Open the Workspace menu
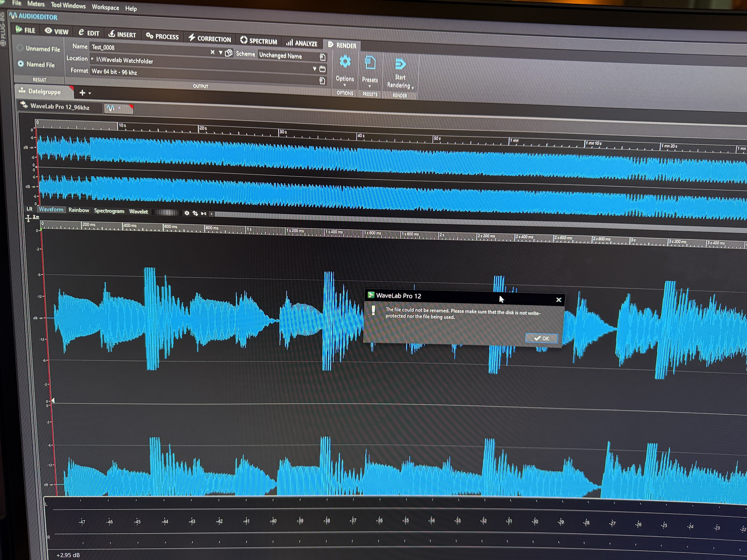The height and width of the screenshot is (560, 747). click(x=105, y=7)
